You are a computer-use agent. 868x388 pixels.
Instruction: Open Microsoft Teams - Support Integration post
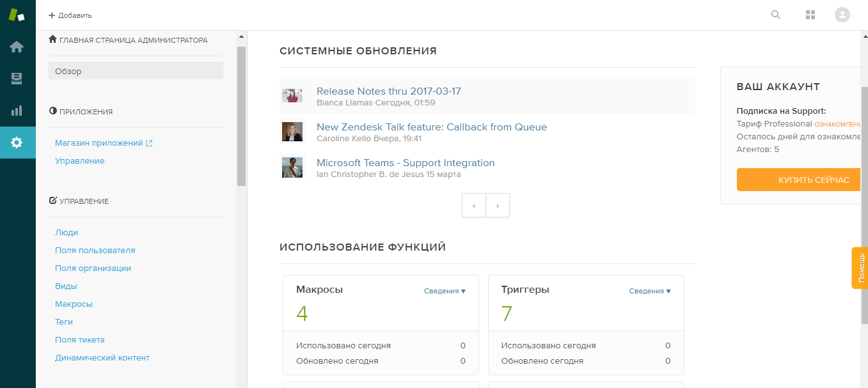tap(404, 162)
